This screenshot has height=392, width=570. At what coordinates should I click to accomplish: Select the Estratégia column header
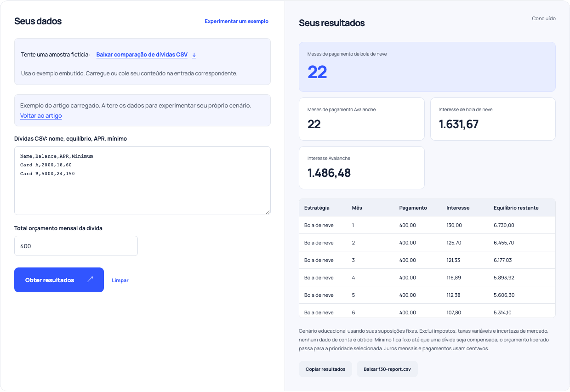[317, 208]
